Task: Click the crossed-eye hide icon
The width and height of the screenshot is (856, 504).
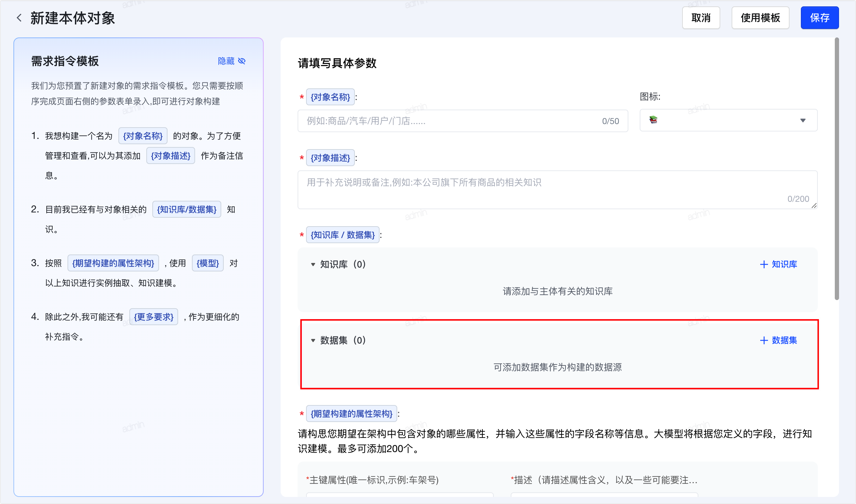Action: point(242,61)
